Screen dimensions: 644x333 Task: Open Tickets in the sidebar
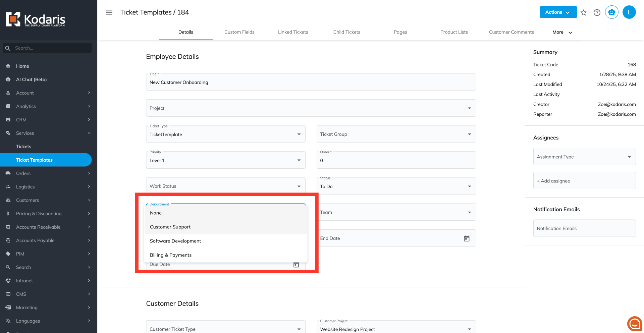(x=46, y=147)
